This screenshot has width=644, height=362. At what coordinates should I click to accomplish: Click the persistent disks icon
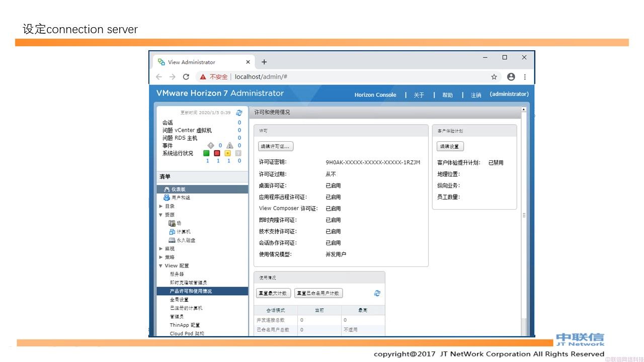172,240
